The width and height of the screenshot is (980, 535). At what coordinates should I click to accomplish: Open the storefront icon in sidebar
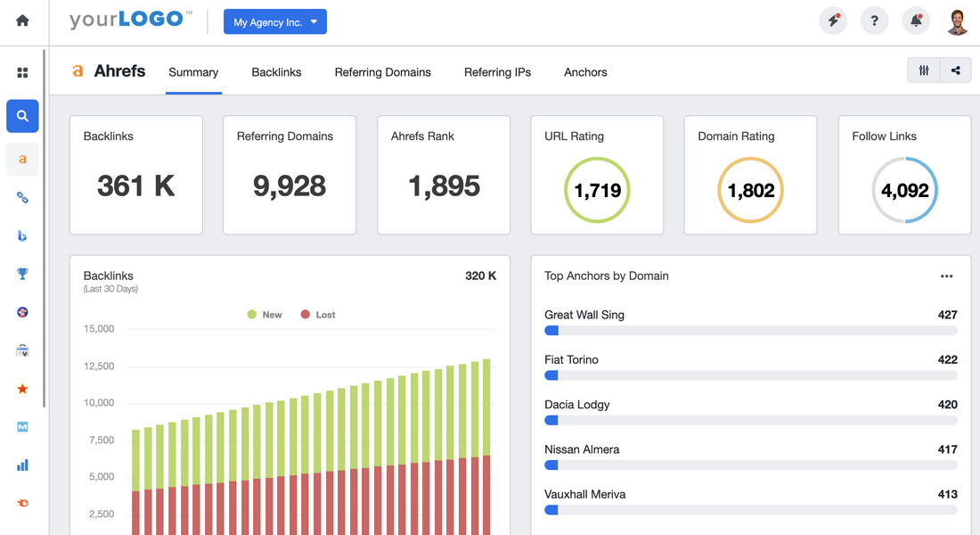coord(22,350)
